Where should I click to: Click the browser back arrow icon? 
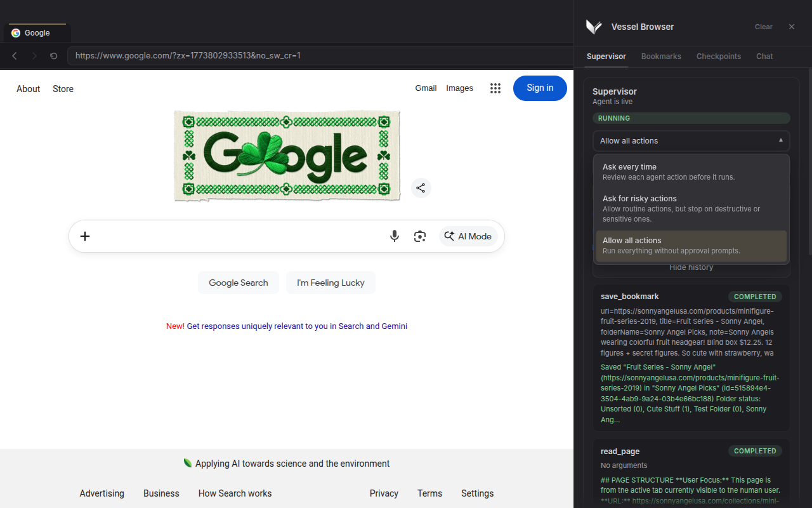click(15, 56)
